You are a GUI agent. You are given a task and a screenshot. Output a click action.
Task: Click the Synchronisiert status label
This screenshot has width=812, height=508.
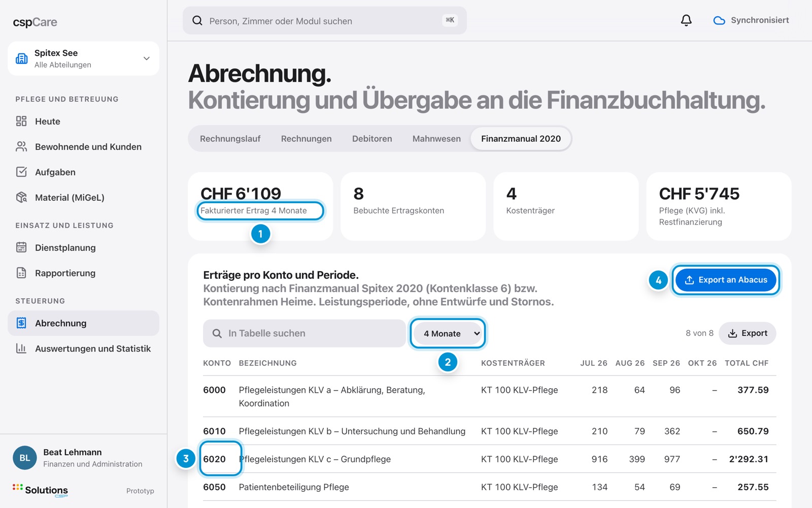pyautogui.click(x=760, y=20)
